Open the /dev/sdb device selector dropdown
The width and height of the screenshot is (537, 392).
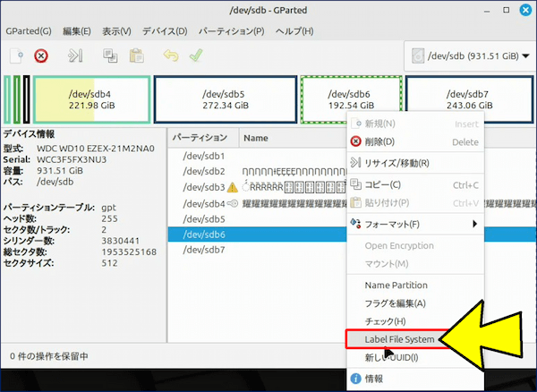coord(465,55)
